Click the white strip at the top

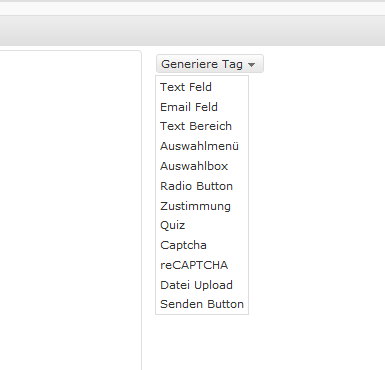[192, 9]
